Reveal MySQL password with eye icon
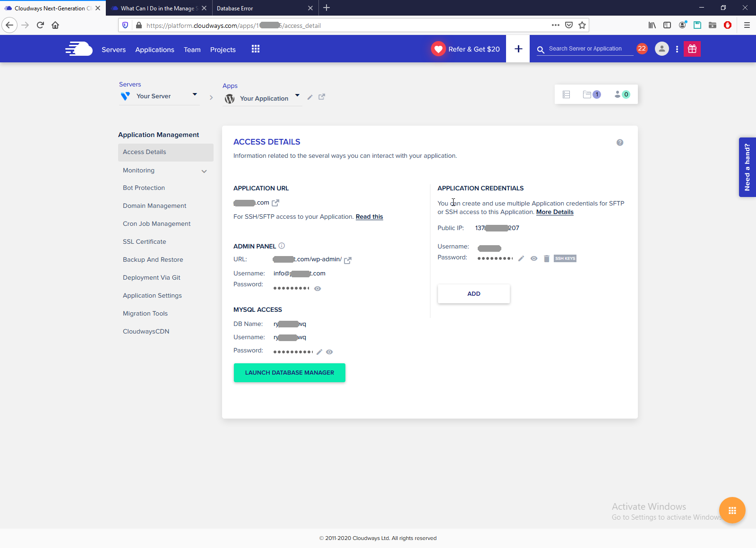756x548 pixels. click(x=329, y=352)
